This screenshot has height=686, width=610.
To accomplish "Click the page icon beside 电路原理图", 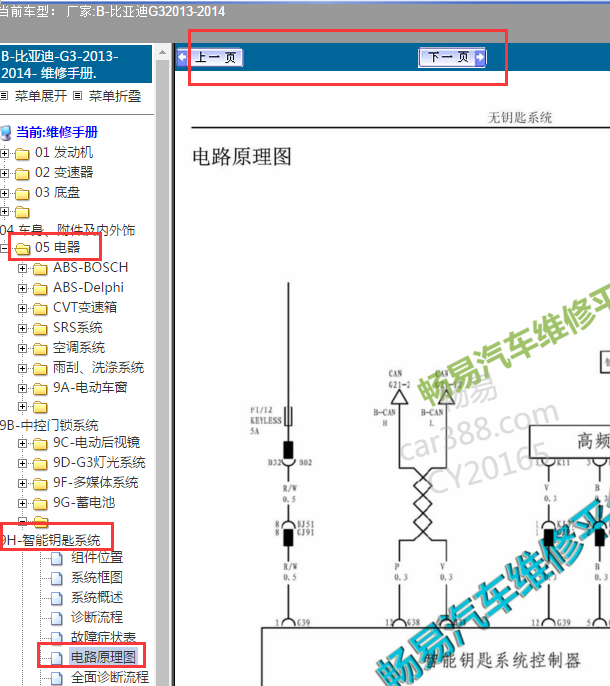I will click(x=56, y=658).
